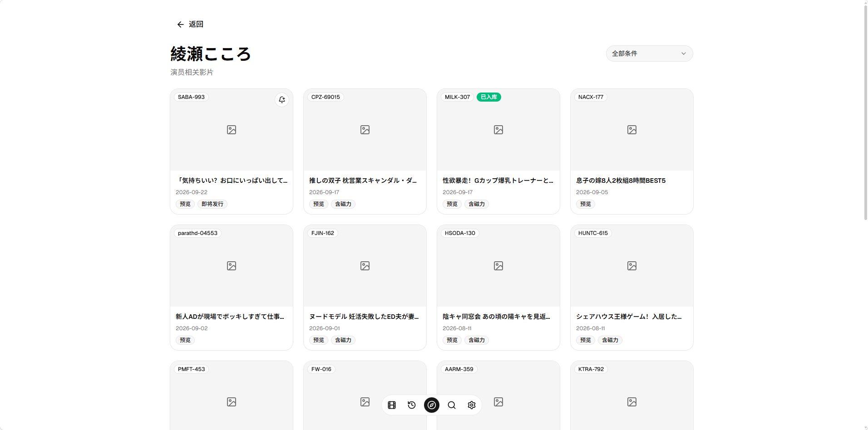
Task: Click the NACX-177 code badge
Action: [x=591, y=97]
